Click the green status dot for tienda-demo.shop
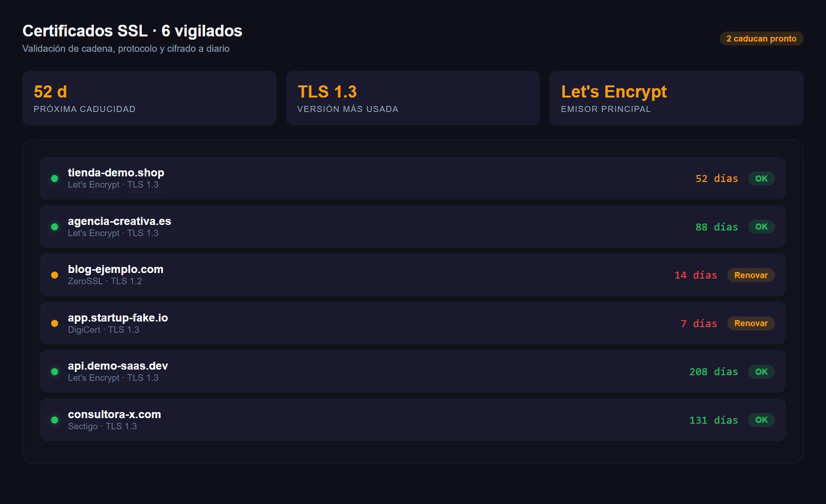This screenshot has height=504, width=826. point(55,178)
